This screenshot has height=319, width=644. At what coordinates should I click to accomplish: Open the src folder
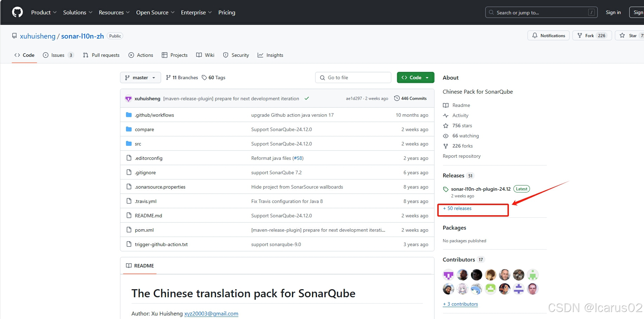click(x=138, y=144)
